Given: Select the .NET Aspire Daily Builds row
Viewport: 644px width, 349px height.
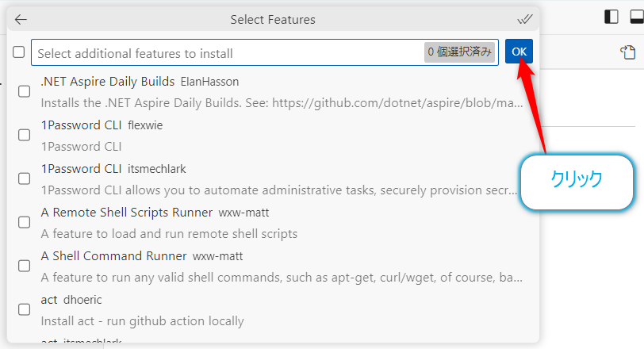Looking at the screenshot, I should click(x=273, y=92).
